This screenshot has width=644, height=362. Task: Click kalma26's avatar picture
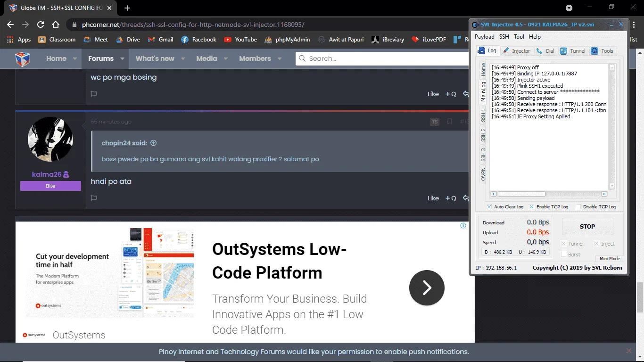click(x=50, y=139)
